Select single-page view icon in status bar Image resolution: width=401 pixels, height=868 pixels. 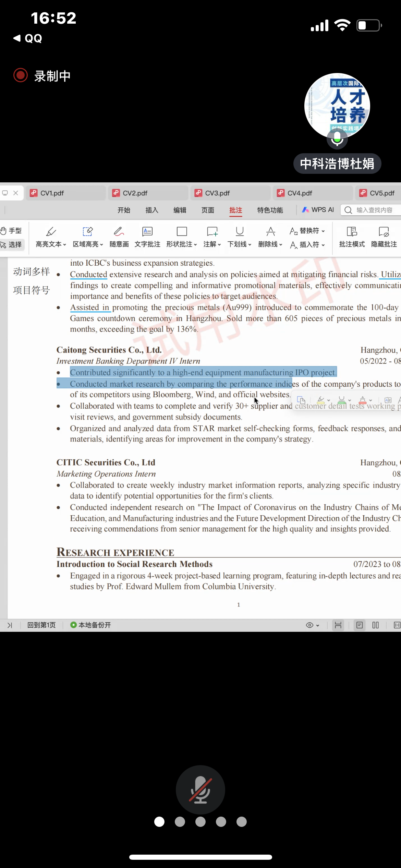(x=359, y=625)
